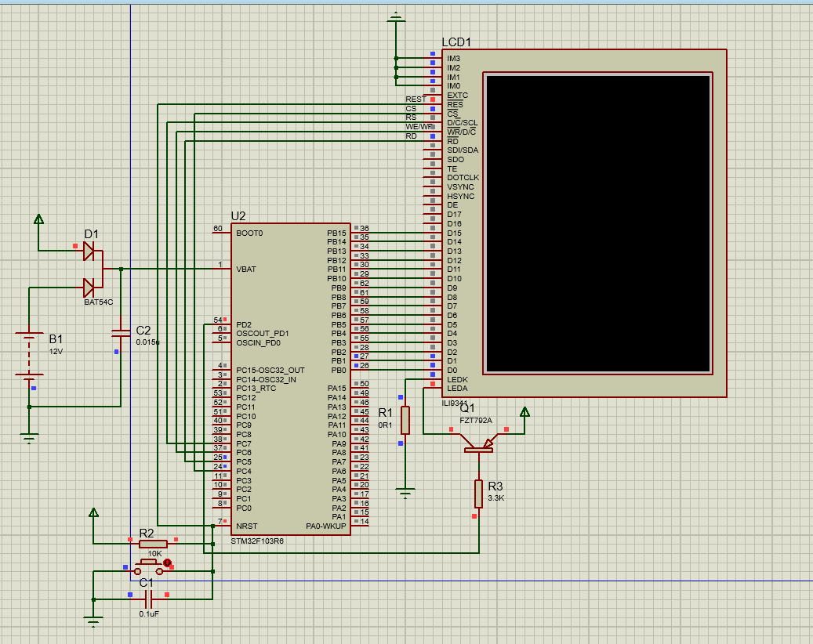Viewport: 813px width, 644px height.
Task: Click resistor R1 connected to LEDK
Action: pos(405,420)
